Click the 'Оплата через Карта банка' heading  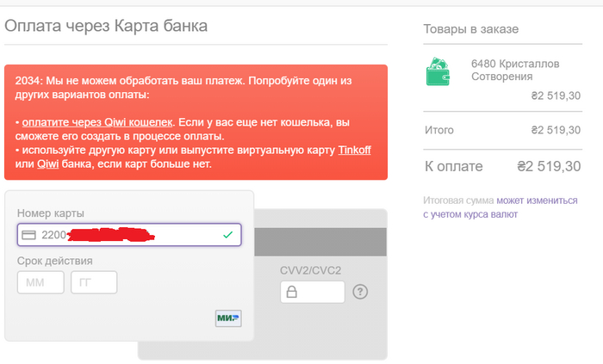click(x=106, y=26)
